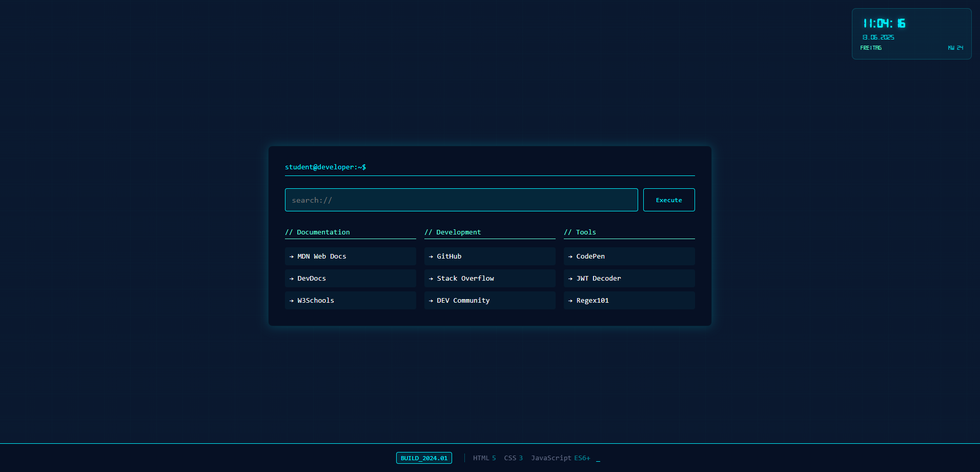Screen dimensions: 980x472
Task: Open the MDN Web Docs link
Action: point(351,257)
